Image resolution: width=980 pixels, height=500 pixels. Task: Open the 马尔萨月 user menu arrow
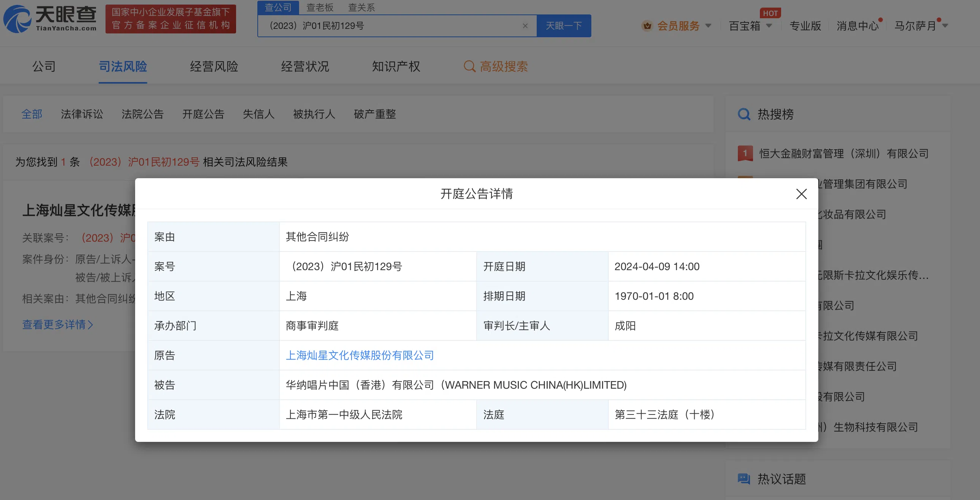point(945,26)
